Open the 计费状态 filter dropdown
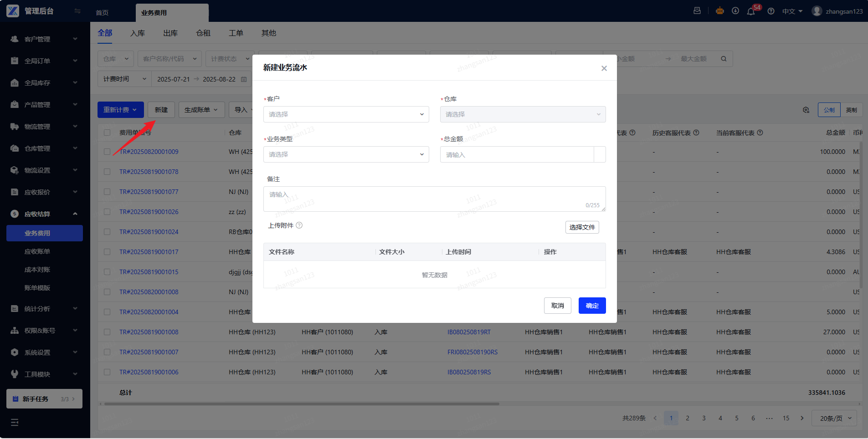 [x=230, y=59]
